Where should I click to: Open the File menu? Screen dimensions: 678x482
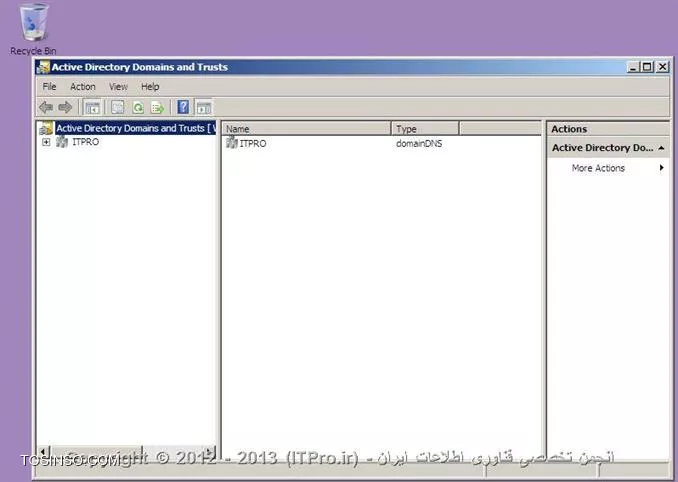tap(49, 86)
